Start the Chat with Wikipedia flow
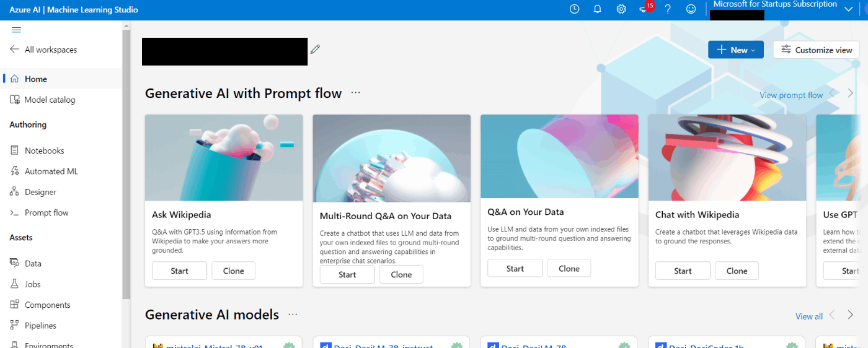Image resolution: width=868 pixels, height=348 pixels. coord(683,271)
